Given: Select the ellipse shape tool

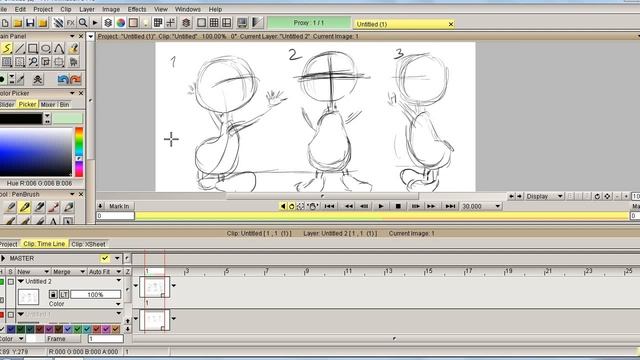Looking at the screenshot, I should point(46,49).
